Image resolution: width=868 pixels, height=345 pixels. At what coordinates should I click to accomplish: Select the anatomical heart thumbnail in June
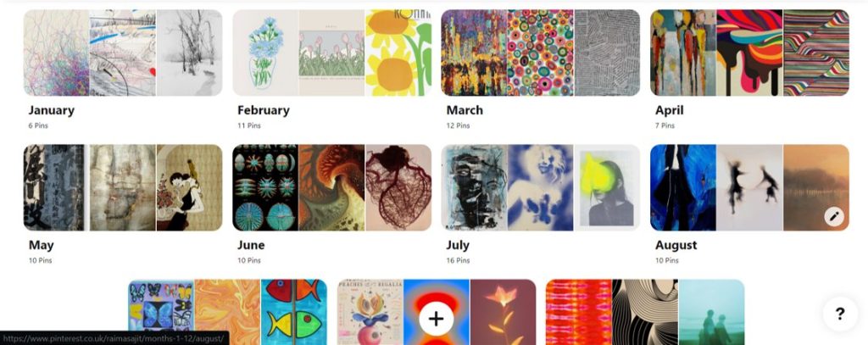tap(398, 187)
